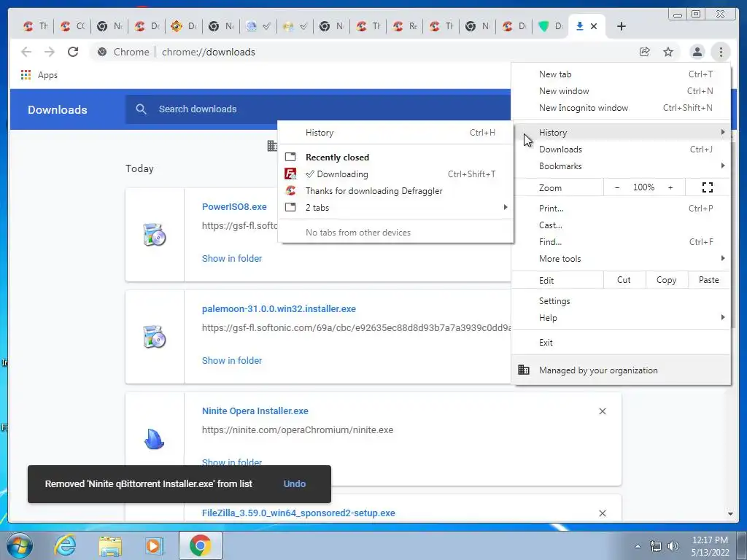Open Print... from the menu
Image resolution: width=747 pixels, height=560 pixels.
point(621,208)
